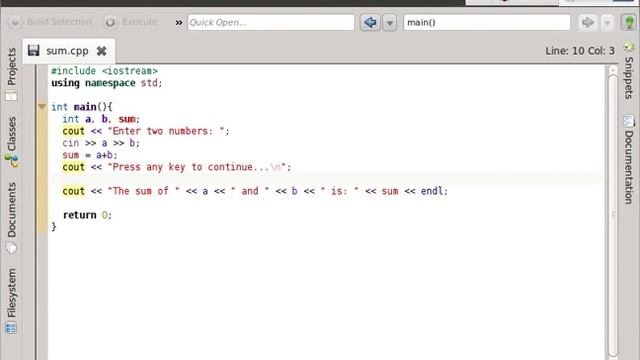Click 'int a, b, sum;' declaration
640x360 pixels.
coord(101,119)
